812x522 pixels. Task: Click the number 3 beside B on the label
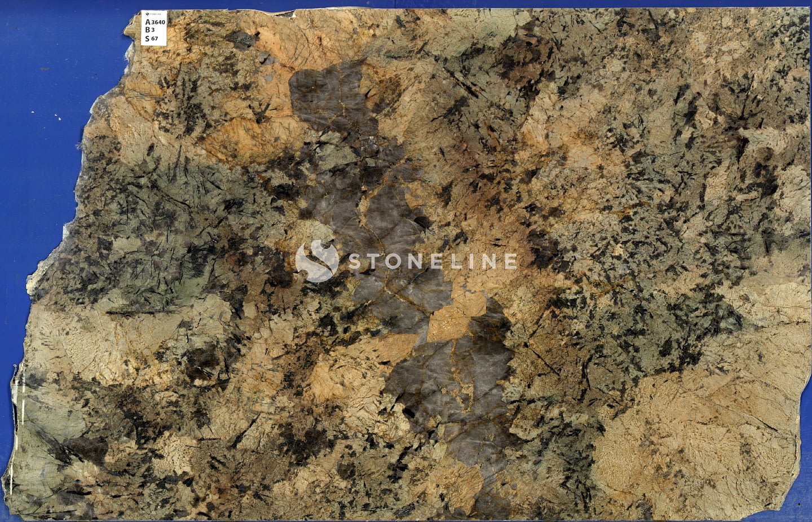[x=153, y=30]
